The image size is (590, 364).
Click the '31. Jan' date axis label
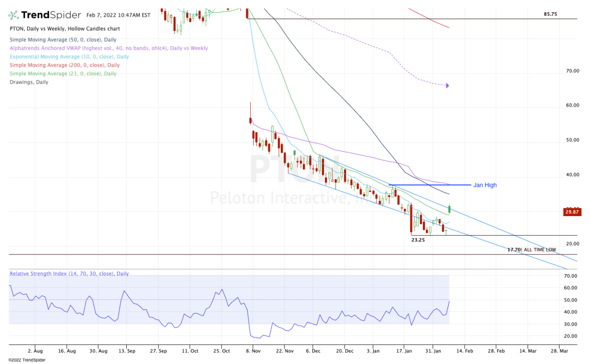pyautogui.click(x=433, y=351)
